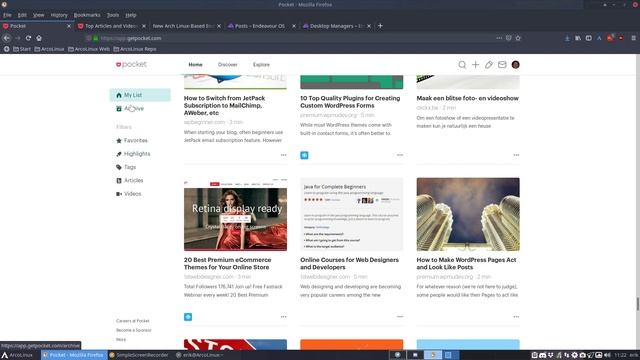Open the Firefox Bookmarks menu

click(87, 15)
